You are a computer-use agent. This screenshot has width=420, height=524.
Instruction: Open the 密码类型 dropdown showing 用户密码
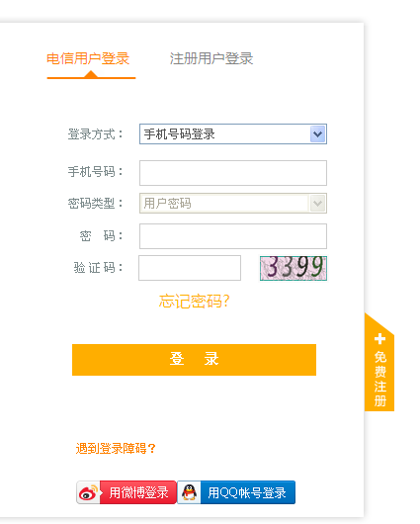[233, 204]
